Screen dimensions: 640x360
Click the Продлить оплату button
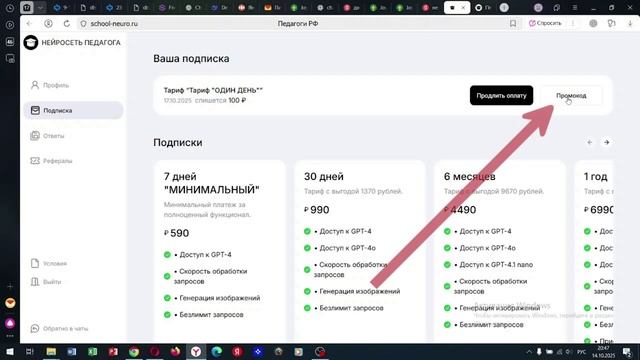click(x=501, y=96)
